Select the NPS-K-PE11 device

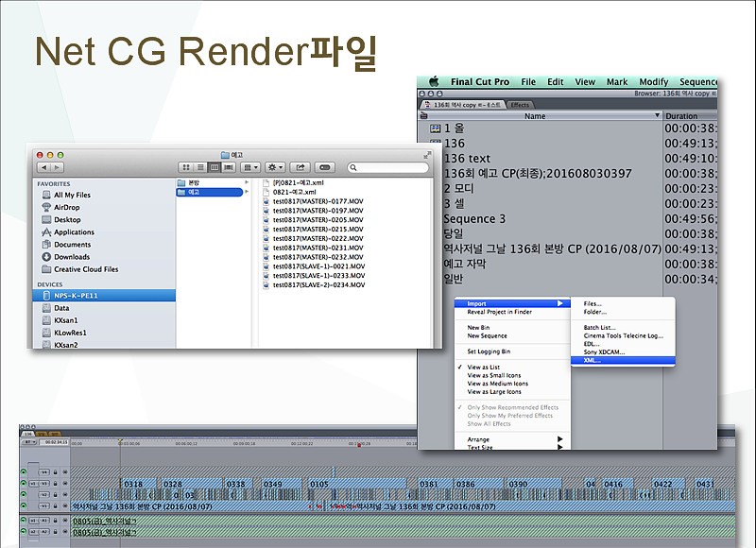pos(104,296)
